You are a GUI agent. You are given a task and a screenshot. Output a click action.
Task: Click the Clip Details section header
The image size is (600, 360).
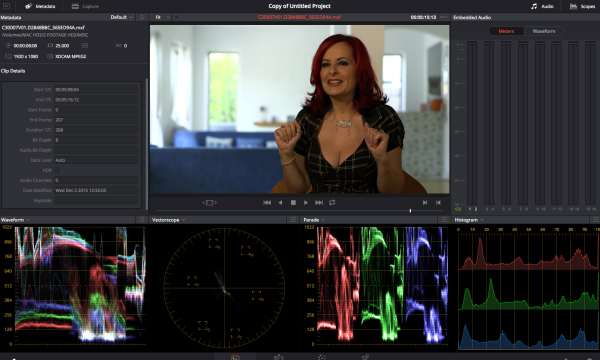point(13,71)
